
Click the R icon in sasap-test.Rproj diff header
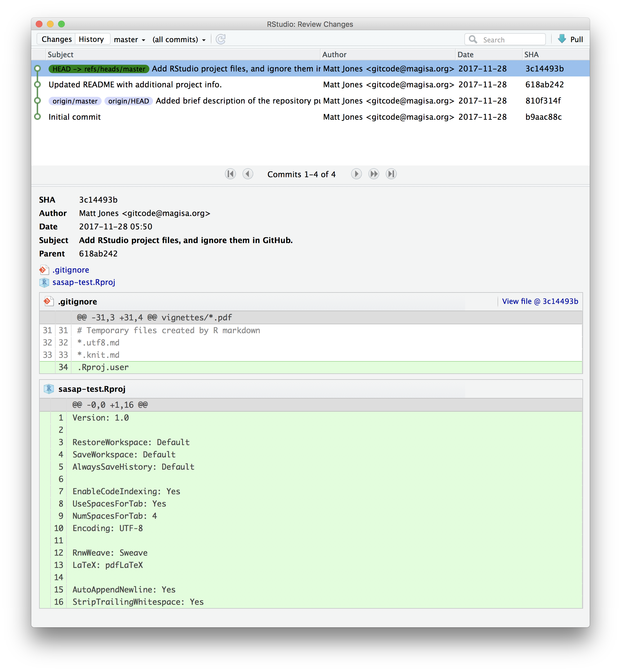pos(49,389)
